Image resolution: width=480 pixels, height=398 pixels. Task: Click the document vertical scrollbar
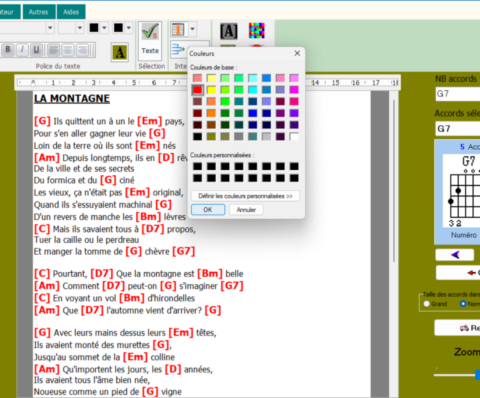(x=394, y=180)
